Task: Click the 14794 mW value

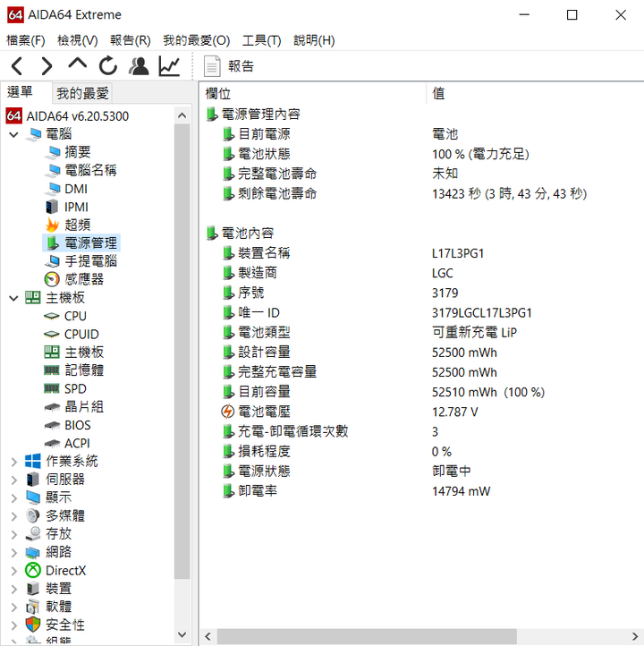Action: coord(461,491)
